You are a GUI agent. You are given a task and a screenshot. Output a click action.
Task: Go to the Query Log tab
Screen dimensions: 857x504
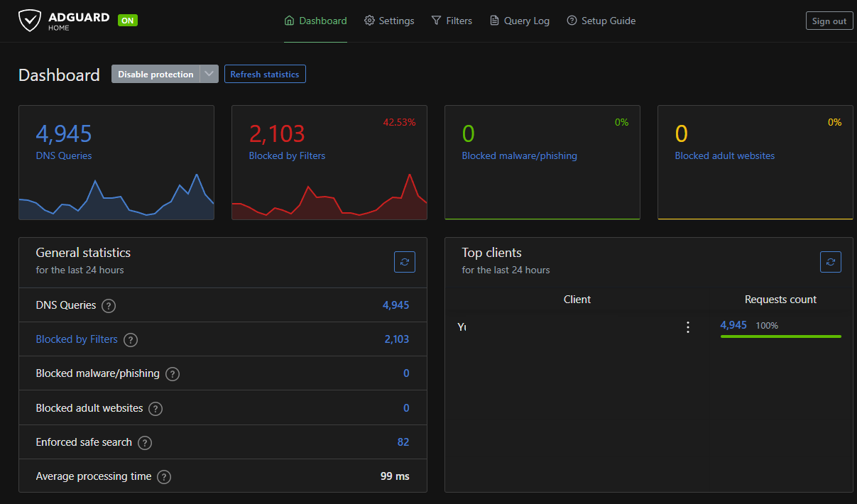pyautogui.click(x=520, y=21)
